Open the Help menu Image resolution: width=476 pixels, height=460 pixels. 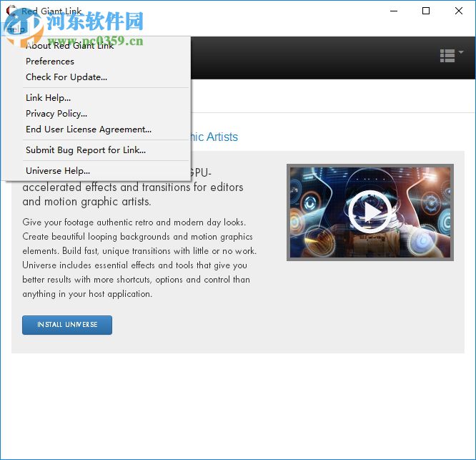pyautogui.click(x=16, y=29)
